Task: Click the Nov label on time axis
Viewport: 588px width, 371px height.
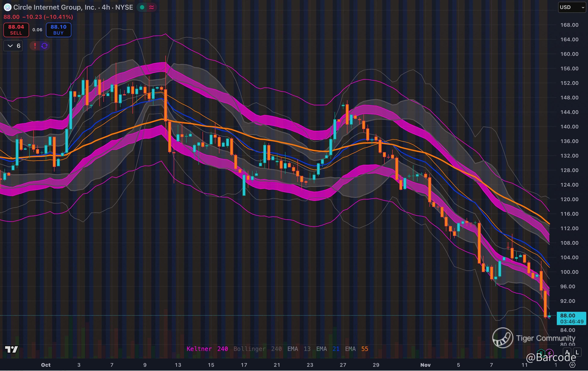Action: 425,365
